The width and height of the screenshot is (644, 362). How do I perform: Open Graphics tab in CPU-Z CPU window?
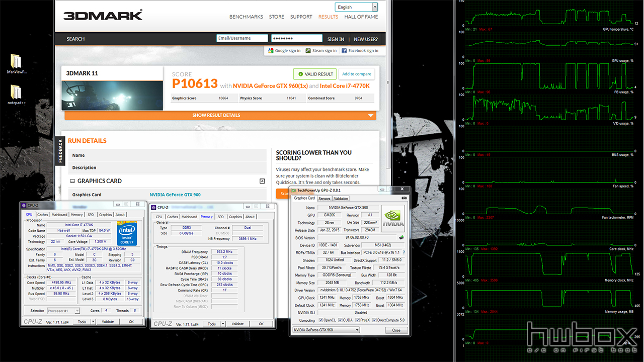click(x=106, y=215)
